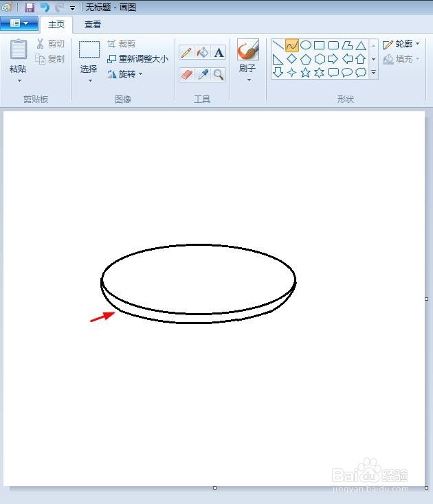Pick the Left arrow shape
This screenshot has height=504, width=433.
click(347, 59)
